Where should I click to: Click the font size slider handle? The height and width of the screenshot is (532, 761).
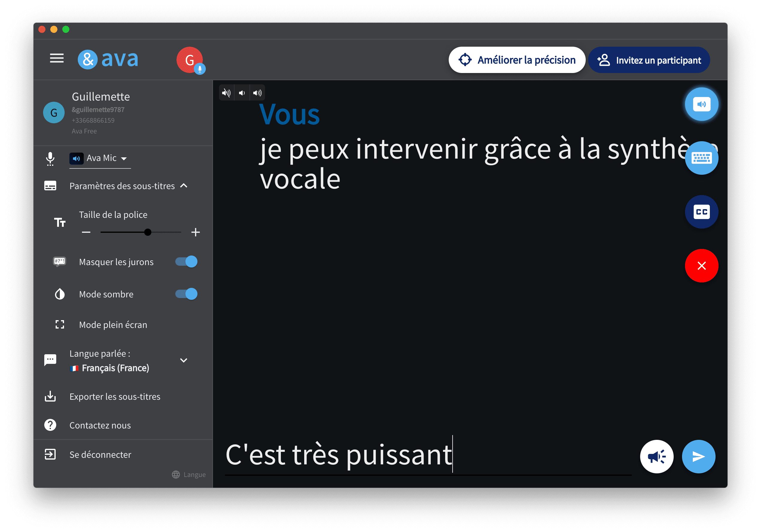point(148,232)
